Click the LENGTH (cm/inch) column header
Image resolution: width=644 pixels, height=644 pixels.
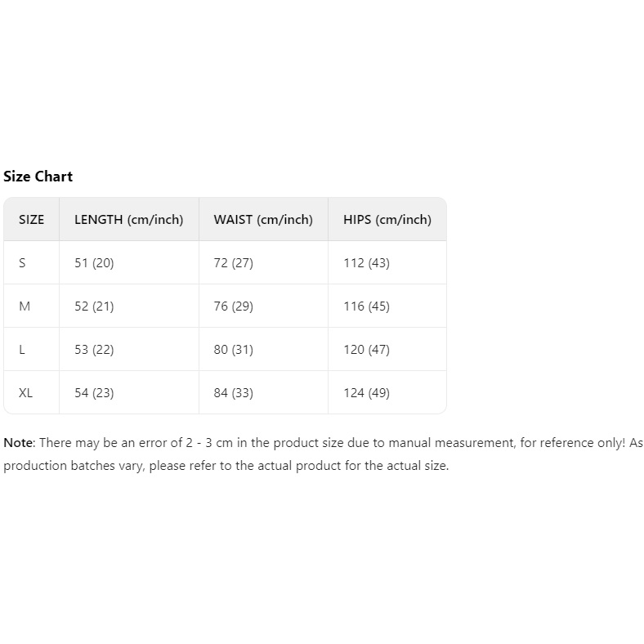coord(128,219)
